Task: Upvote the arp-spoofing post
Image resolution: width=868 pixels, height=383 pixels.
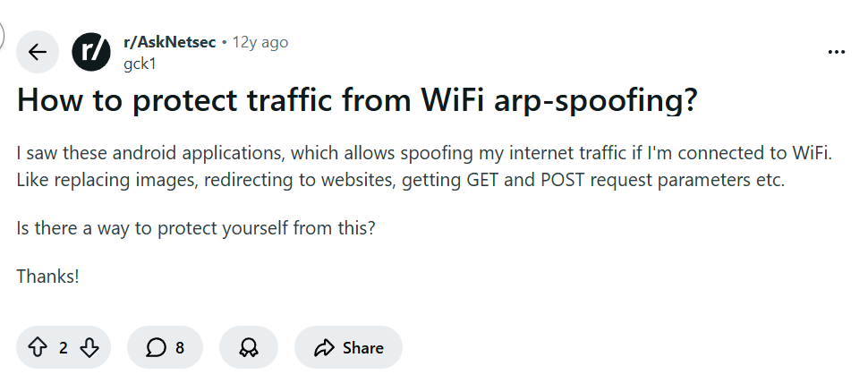Action: (37, 348)
